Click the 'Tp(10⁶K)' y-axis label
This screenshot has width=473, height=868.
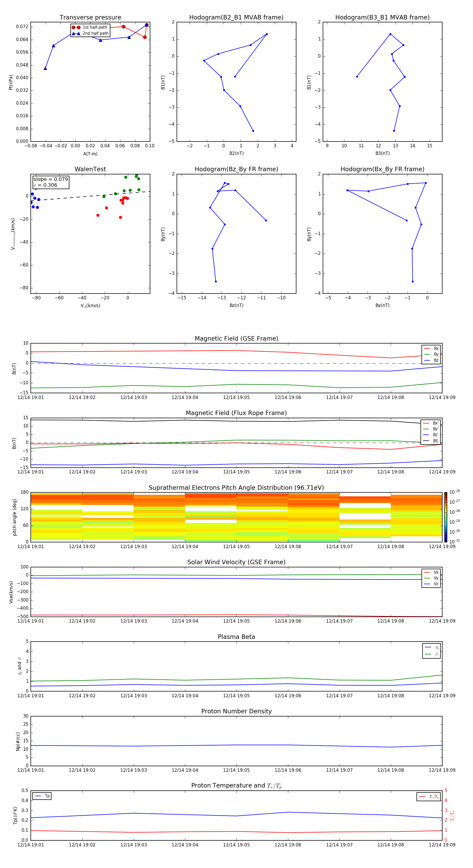(x=15, y=815)
